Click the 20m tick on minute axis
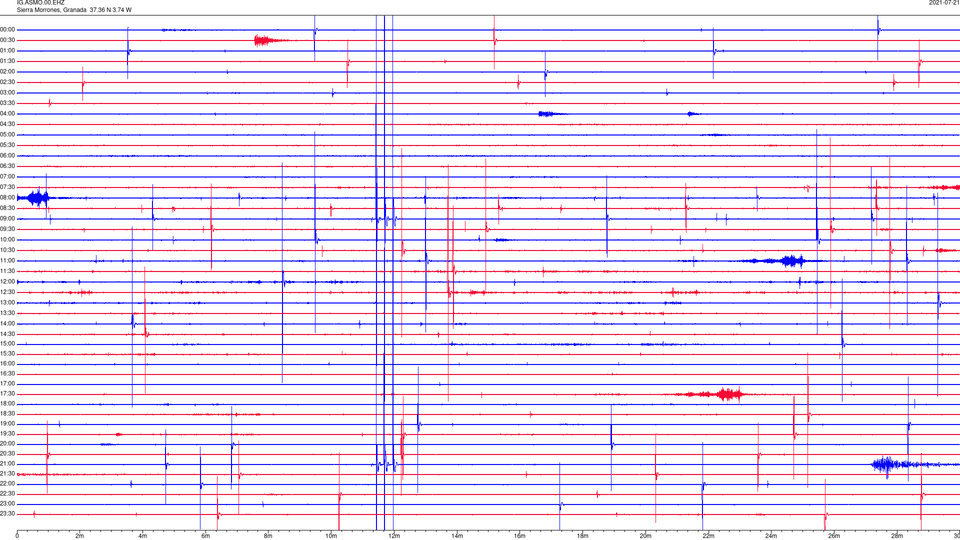Image resolution: width=960 pixels, height=540 pixels. (x=645, y=536)
